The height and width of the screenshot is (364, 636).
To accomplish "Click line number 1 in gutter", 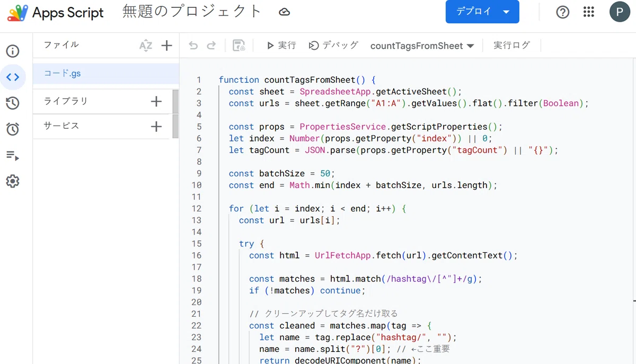I will coord(199,80).
